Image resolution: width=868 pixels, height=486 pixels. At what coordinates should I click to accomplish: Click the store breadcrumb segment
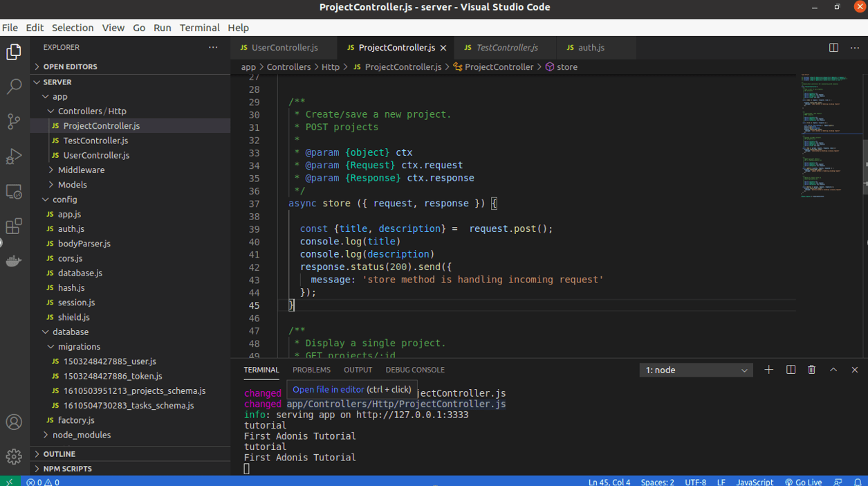(x=561, y=67)
